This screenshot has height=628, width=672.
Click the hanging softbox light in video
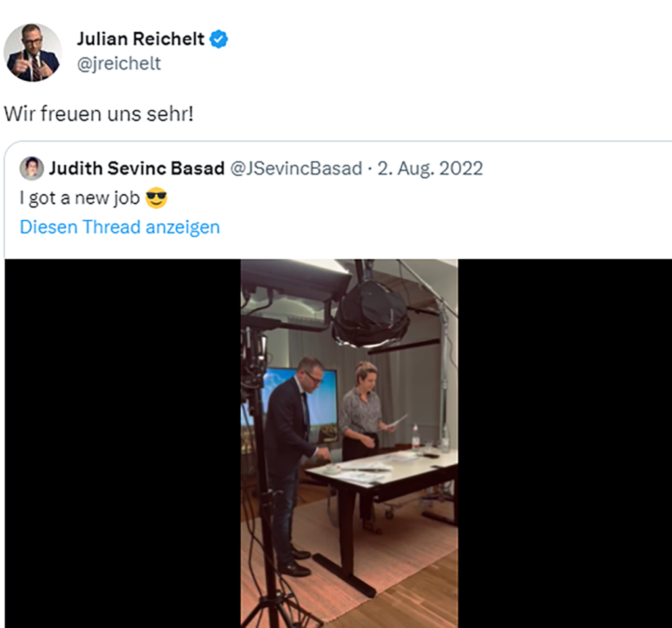tap(371, 314)
